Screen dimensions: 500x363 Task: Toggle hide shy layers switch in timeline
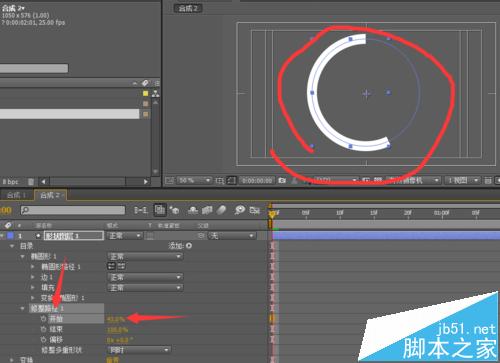point(193,210)
